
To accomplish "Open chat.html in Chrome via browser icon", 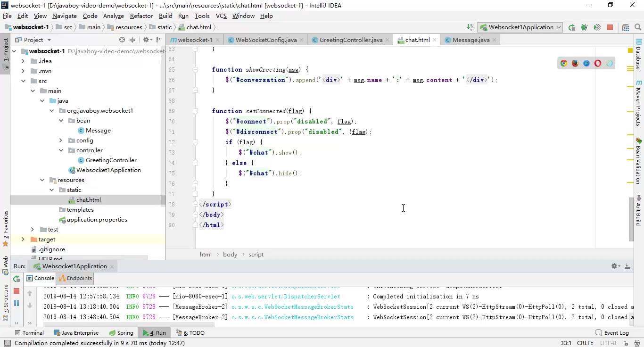I will pyautogui.click(x=563, y=63).
